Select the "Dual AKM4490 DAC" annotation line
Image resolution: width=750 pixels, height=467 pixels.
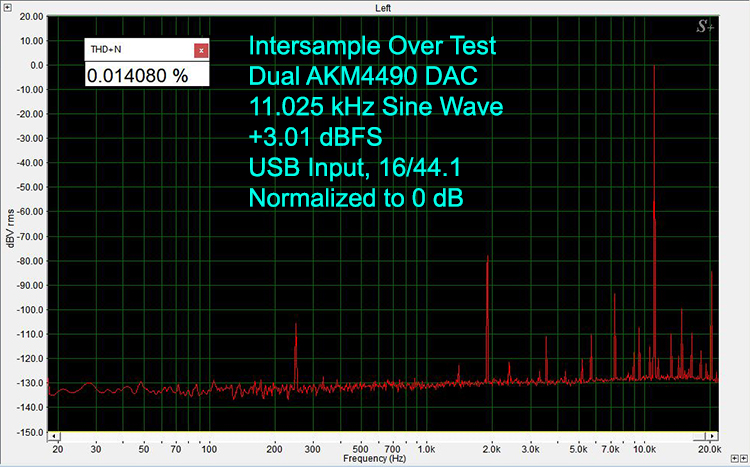[363, 77]
